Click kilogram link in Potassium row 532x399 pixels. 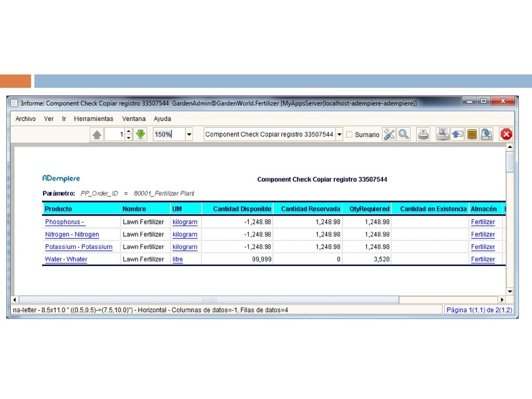click(x=185, y=247)
